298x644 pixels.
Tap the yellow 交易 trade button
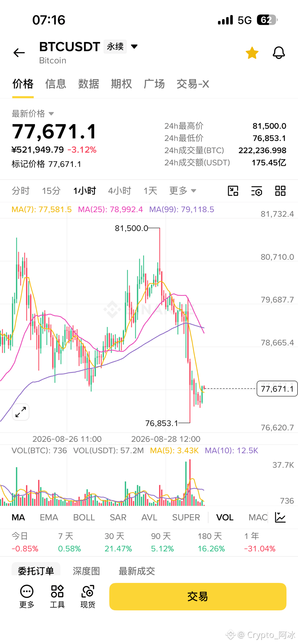(x=198, y=597)
